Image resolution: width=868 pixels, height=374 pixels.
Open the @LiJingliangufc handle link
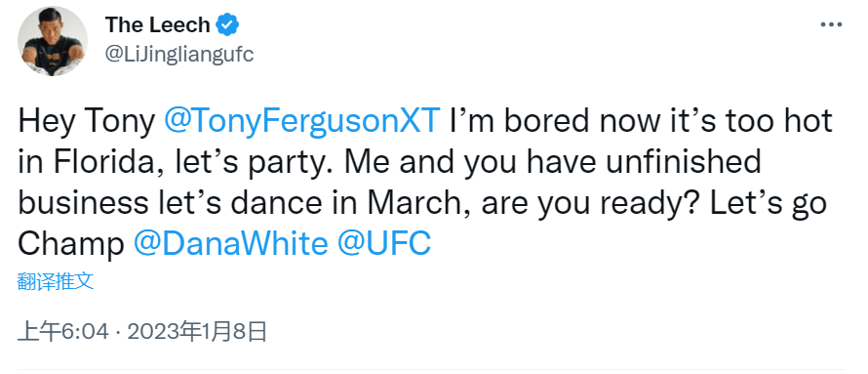(178, 55)
